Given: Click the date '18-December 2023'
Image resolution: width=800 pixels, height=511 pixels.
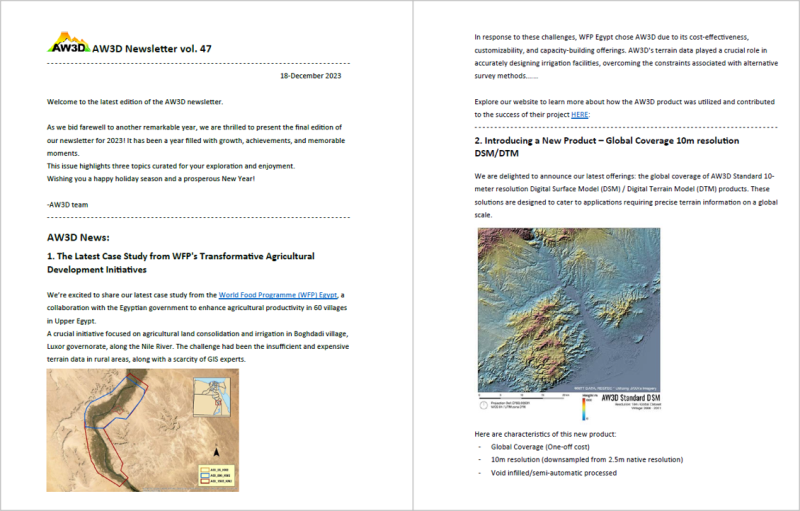Looking at the screenshot, I should [x=311, y=75].
